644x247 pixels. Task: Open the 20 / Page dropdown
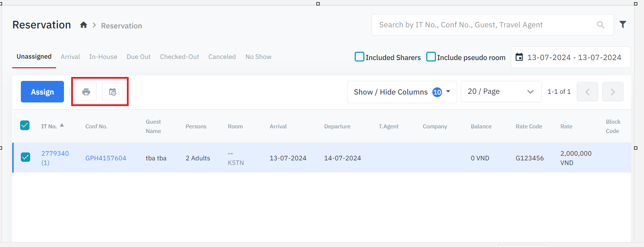click(501, 92)
